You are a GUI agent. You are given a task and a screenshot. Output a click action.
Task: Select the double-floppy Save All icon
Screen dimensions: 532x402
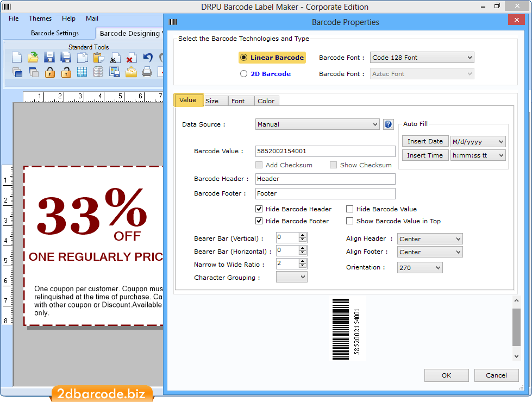[66, 58]
